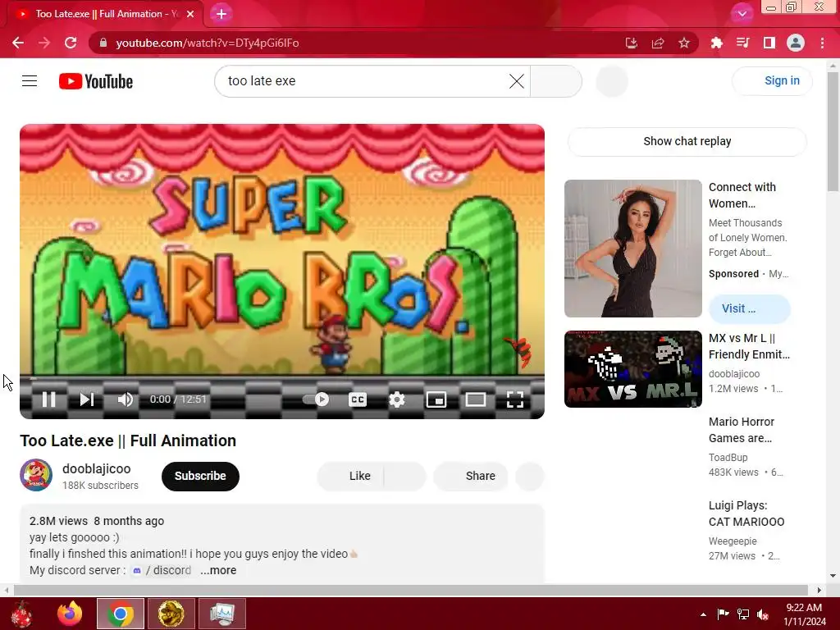Open the Mario game taskbar icon
The height and width of the screenshot is (630, 840).
(171, 614)
